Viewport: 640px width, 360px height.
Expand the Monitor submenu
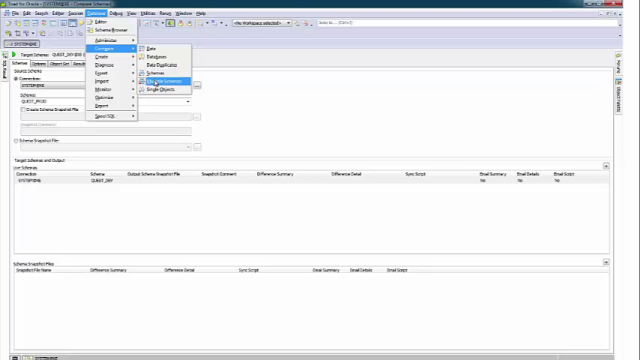(111, 89)
